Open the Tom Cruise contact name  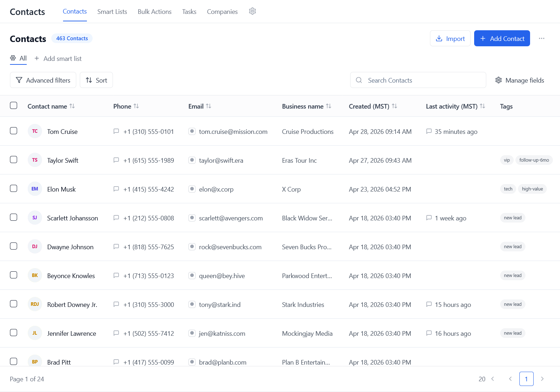pyautogui.click(x=62, y=132)
